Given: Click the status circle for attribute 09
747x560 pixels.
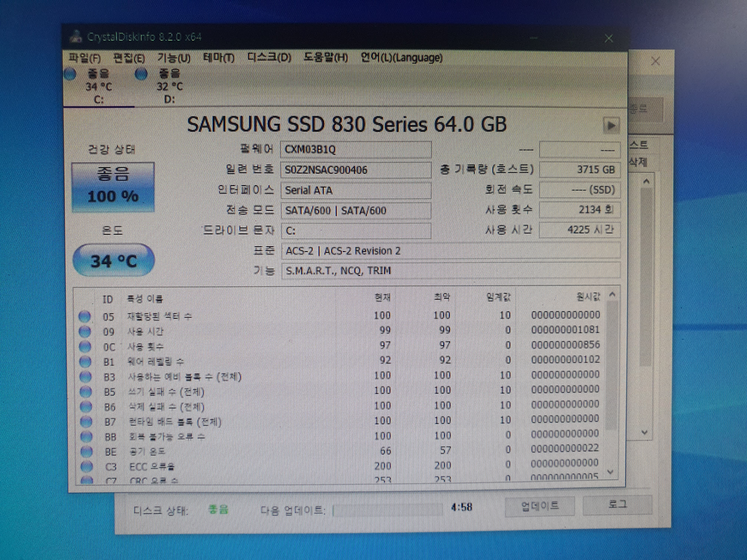Looking at the screenshot, I should point(85,332).
